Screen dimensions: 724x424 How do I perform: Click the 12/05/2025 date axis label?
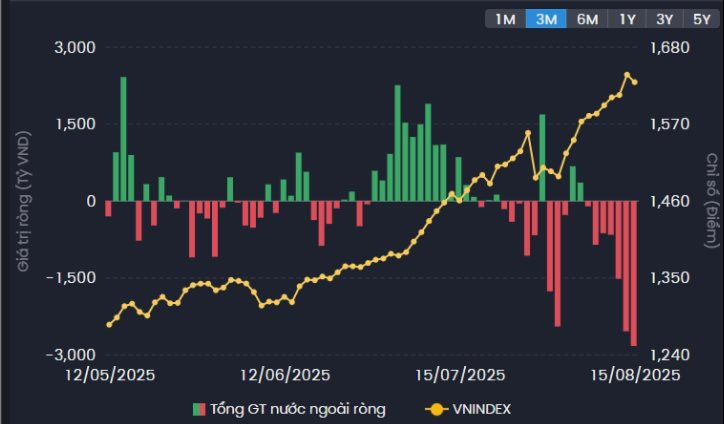(110, 375)
